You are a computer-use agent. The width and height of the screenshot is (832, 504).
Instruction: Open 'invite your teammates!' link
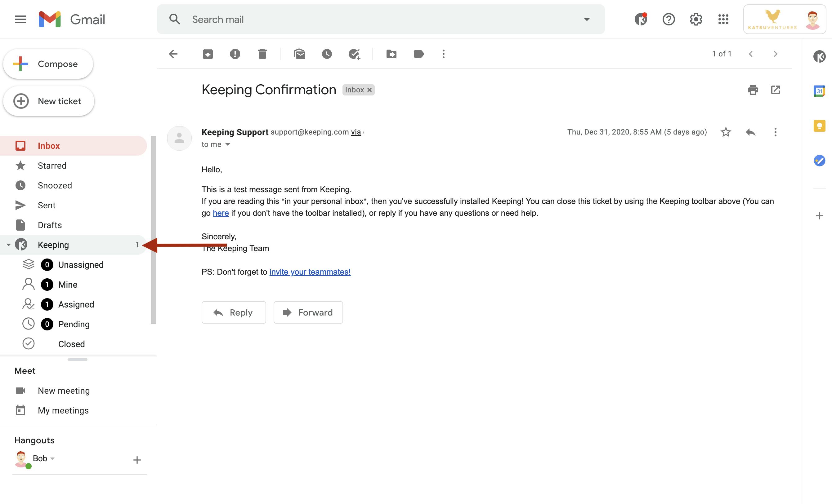(310, 272)
